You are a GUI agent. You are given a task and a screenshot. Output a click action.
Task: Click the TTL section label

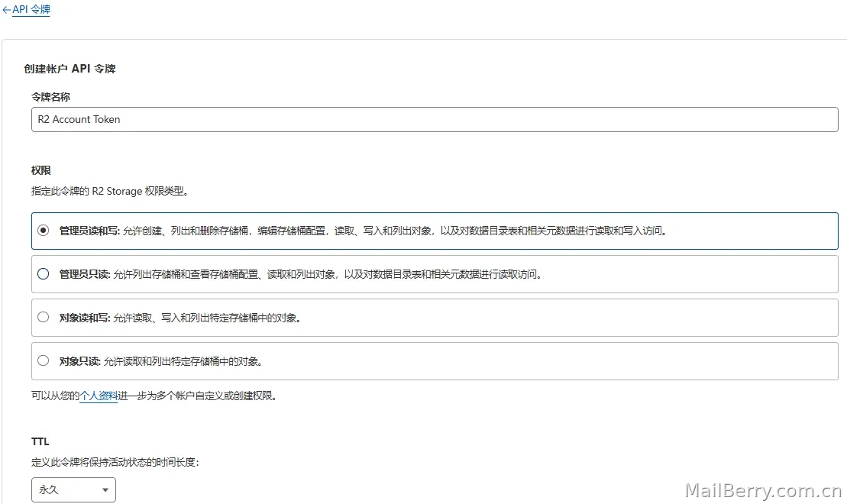tap(40, 441)
